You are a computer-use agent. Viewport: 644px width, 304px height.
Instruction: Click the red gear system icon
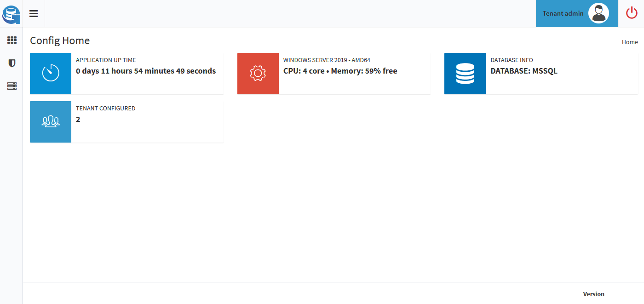[258, 74]
